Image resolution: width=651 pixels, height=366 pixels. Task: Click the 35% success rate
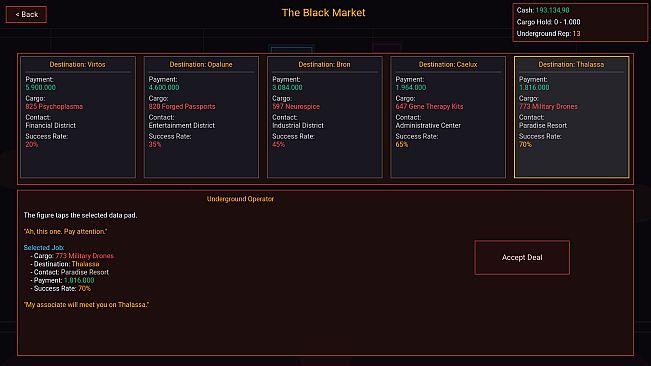pos(155,144)
